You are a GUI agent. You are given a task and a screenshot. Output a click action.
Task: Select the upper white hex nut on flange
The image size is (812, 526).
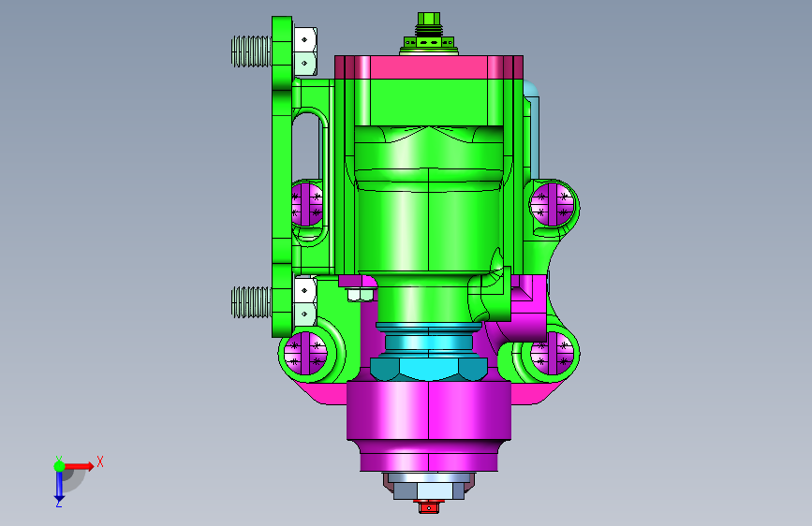[x=305, y=51]
